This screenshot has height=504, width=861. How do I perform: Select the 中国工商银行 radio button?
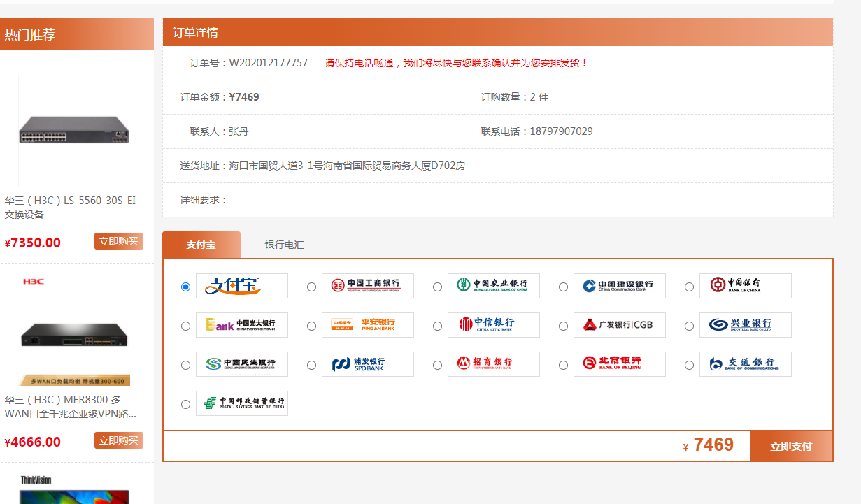click(x=311, y=287)
